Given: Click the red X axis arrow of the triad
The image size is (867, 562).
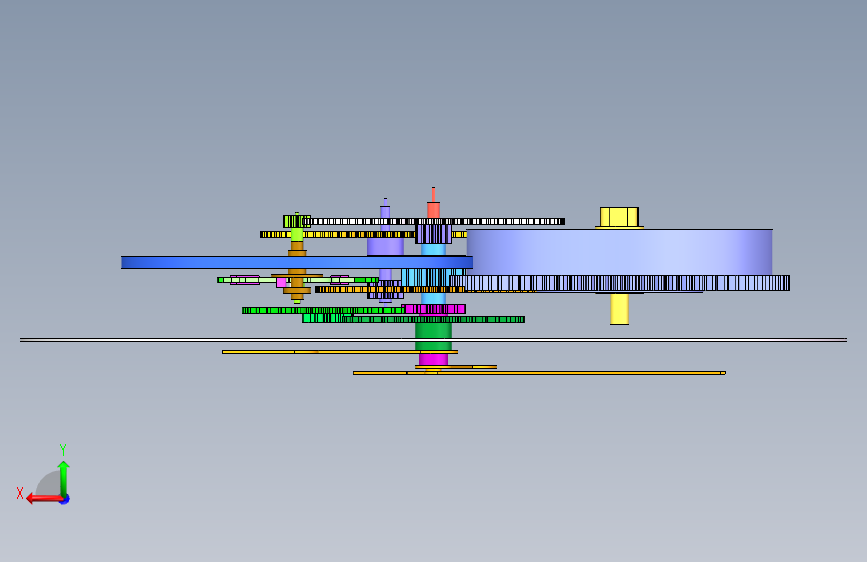Looking at the screenshot, I should coord(44,499).
